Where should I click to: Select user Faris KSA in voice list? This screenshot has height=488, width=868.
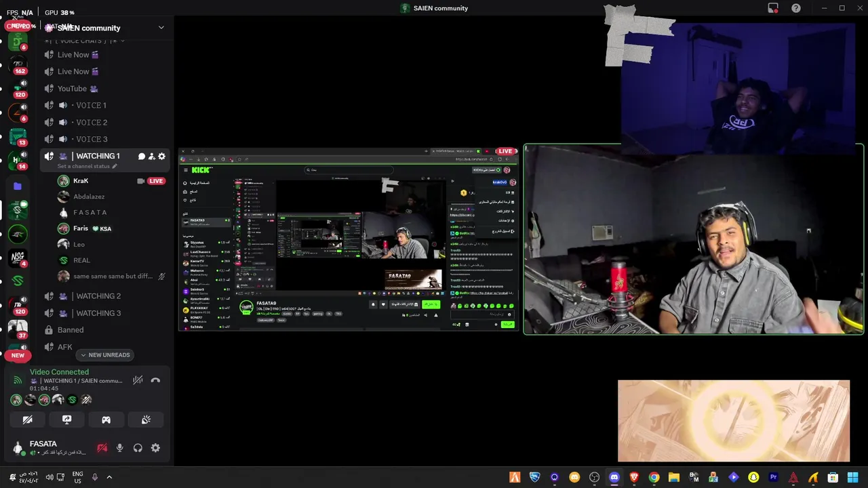coord(111,228)
